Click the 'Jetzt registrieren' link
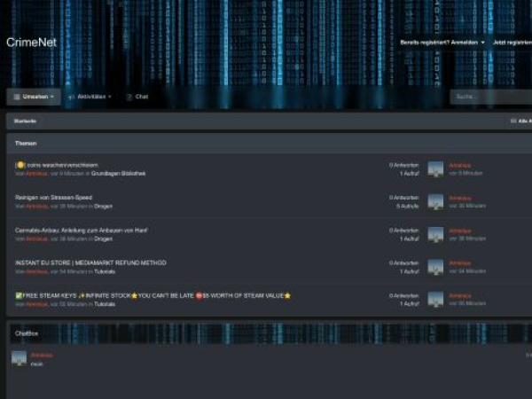Viewport: 532px width, 399px height. tap(512, 43)
